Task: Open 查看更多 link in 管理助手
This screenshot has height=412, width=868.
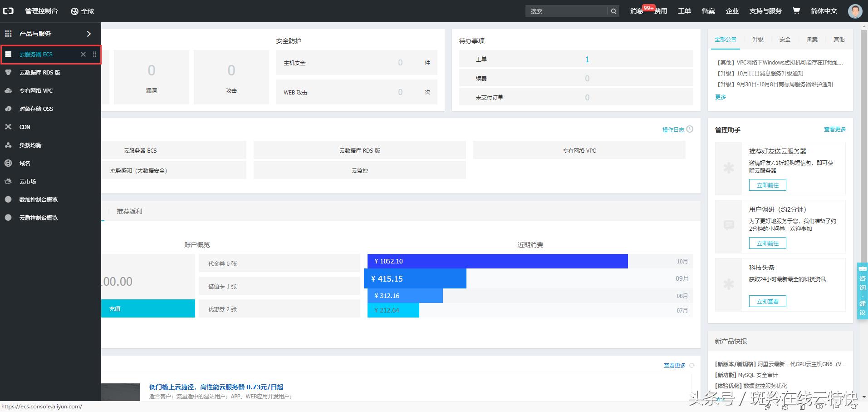Action: coord(834,129)
